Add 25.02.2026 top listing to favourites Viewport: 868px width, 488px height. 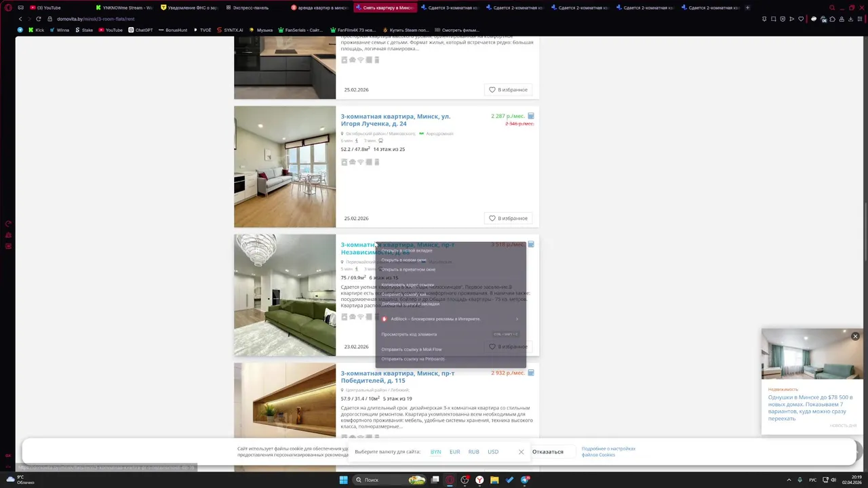point(508,89)
